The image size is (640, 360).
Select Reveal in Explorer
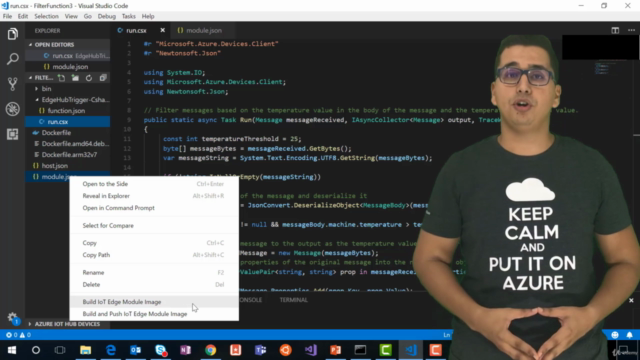pyautogui.click(x=154, y=196)
